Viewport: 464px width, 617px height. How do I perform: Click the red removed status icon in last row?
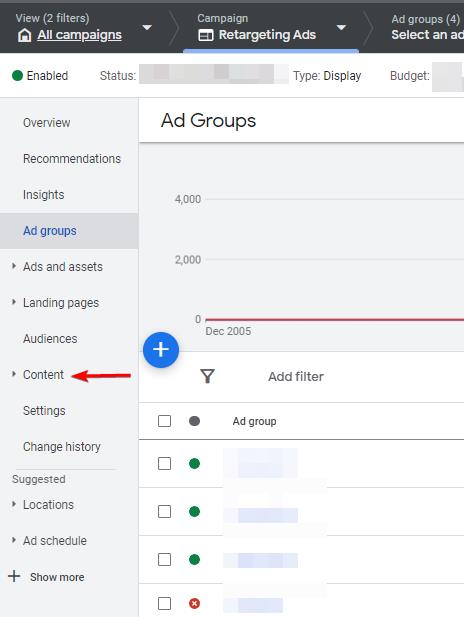click(x=194, y=603)
